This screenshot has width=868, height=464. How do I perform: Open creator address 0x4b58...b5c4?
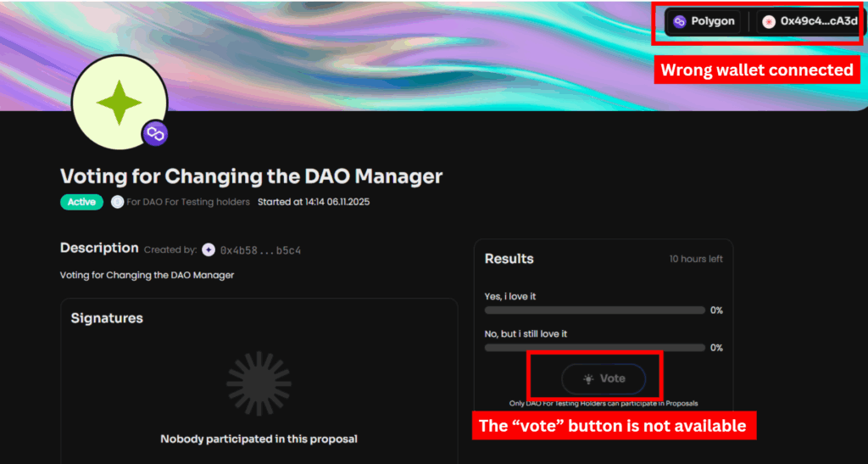click(x=260, y=250)
